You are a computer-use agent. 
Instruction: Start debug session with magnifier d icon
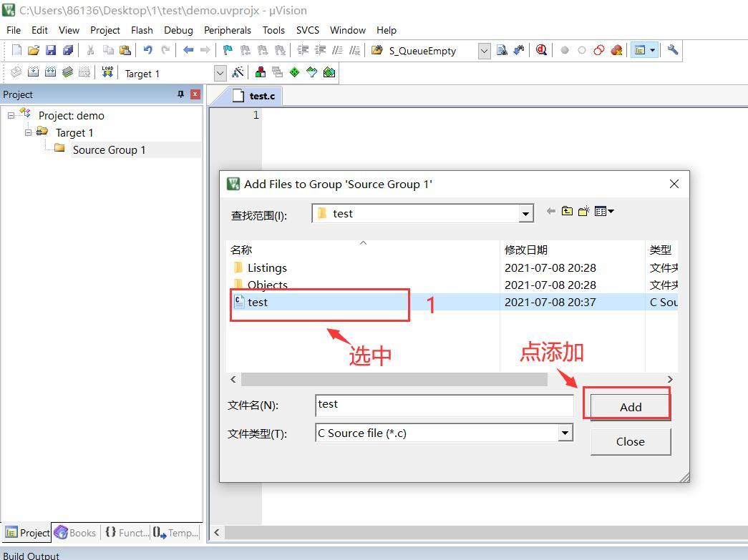[x=541, y=50]
